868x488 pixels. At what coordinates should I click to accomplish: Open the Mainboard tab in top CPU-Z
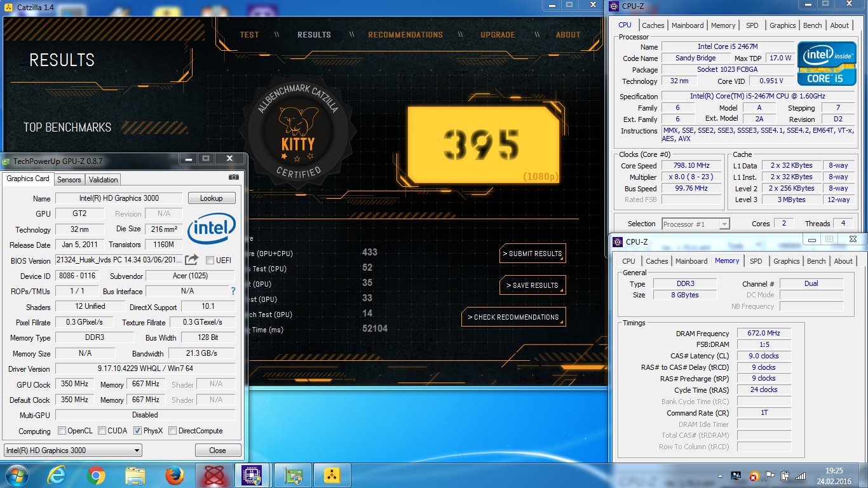[x=688, y=25]
